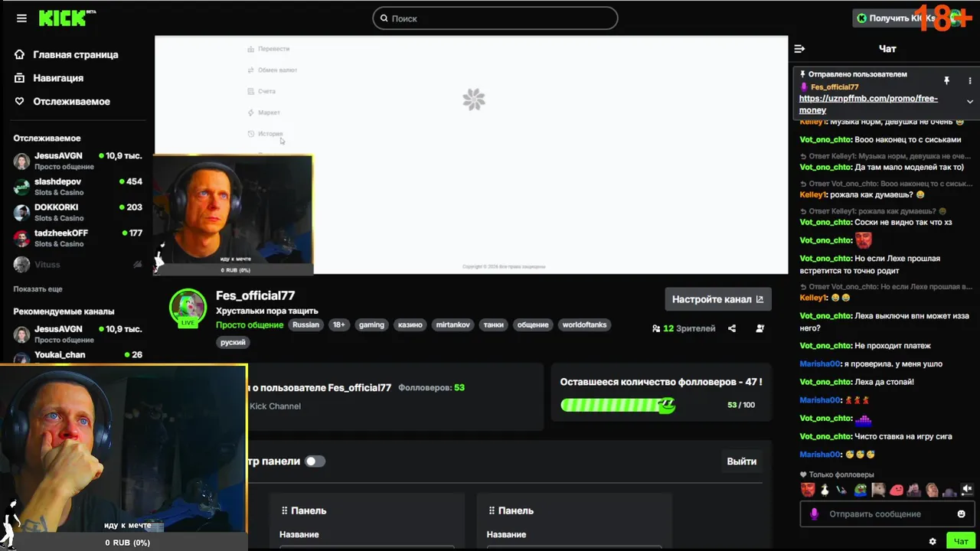Click the gaming tag

pos(371,324)
